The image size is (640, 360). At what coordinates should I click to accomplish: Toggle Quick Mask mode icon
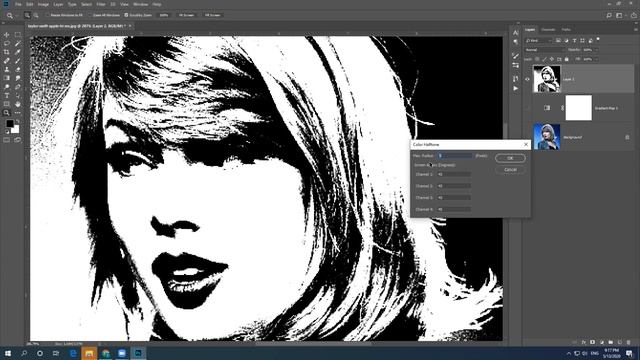pyautogui.click(x=7, y=140)
